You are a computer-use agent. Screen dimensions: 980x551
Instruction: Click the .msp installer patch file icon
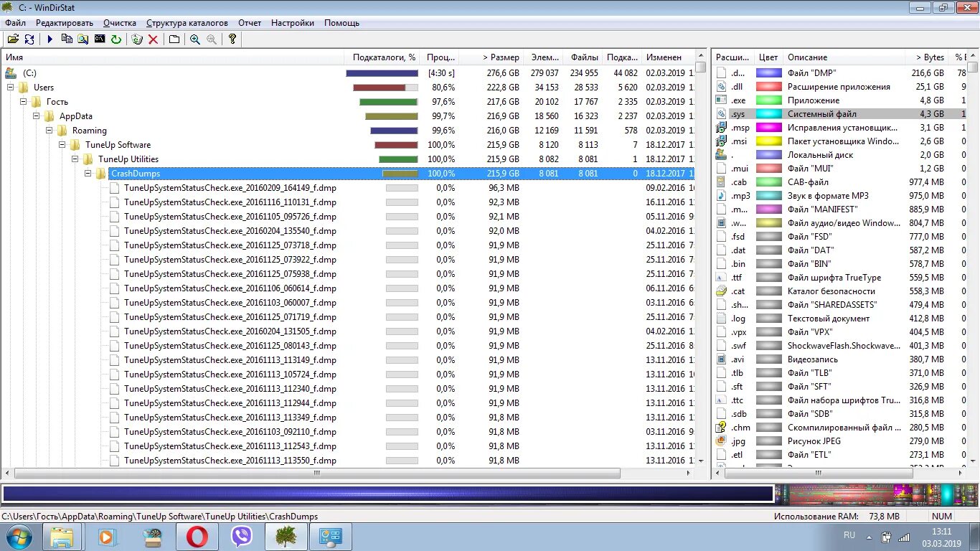[722, 128]
